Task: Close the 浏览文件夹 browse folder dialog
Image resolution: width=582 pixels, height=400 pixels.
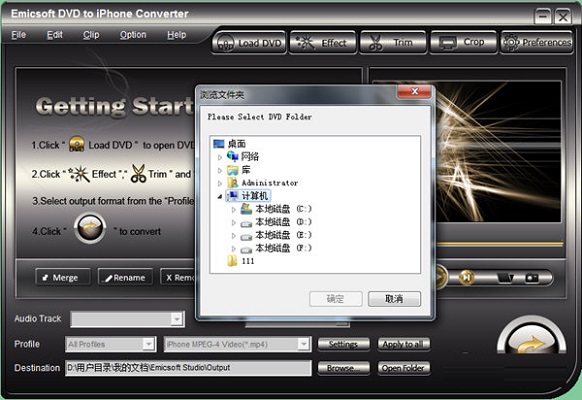Action: [x=415, y=91]
